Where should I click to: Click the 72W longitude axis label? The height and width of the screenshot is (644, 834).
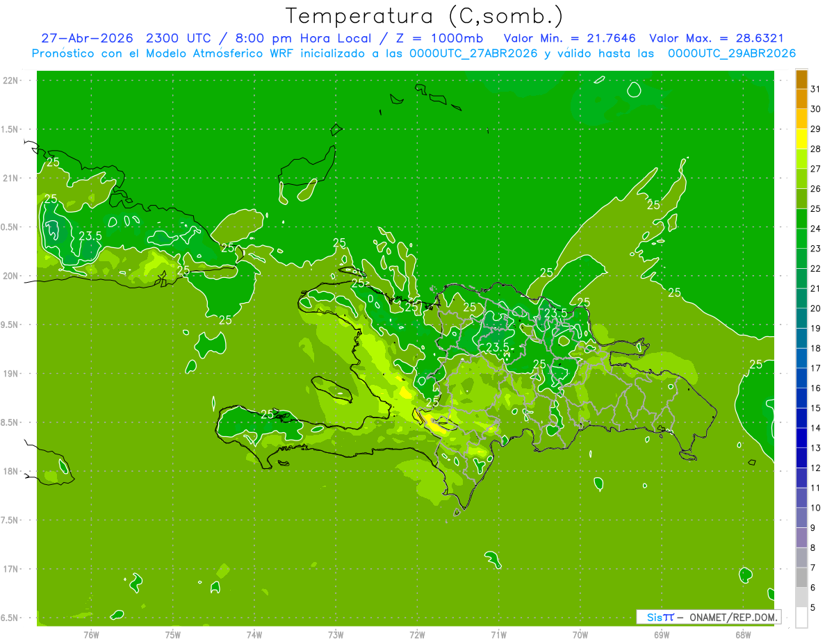[417, 635]
